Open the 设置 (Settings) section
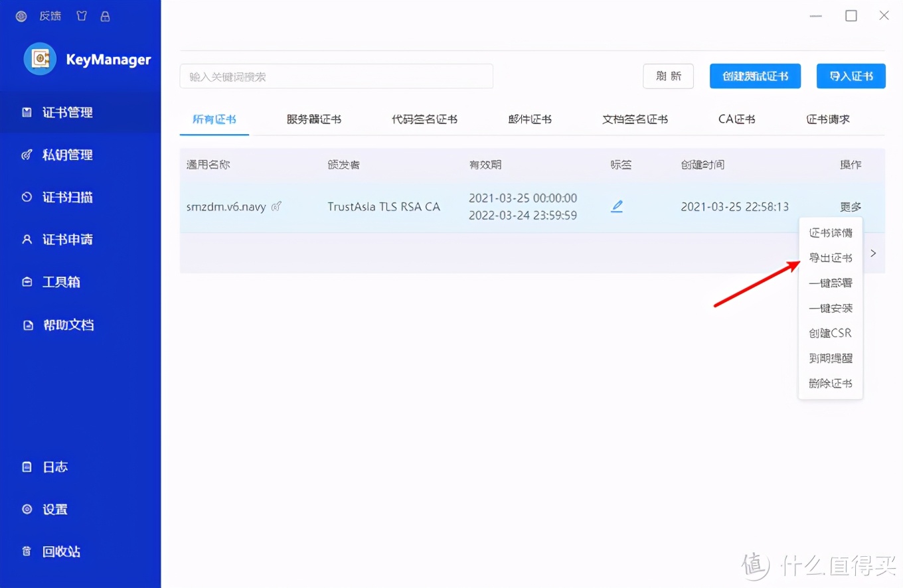The height and width of the screenshot is (588, 903). tap(55, 509)
